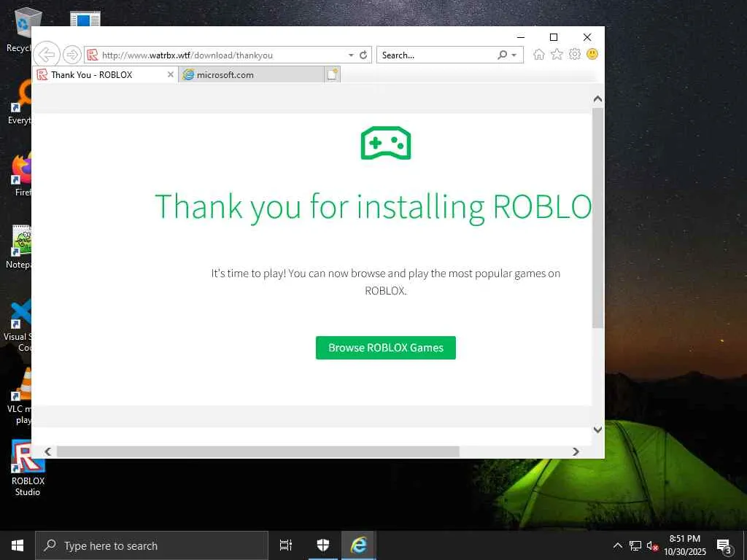Click the green game controller icon
This screenshot has height=560, width=747.
tap(386, 143)
